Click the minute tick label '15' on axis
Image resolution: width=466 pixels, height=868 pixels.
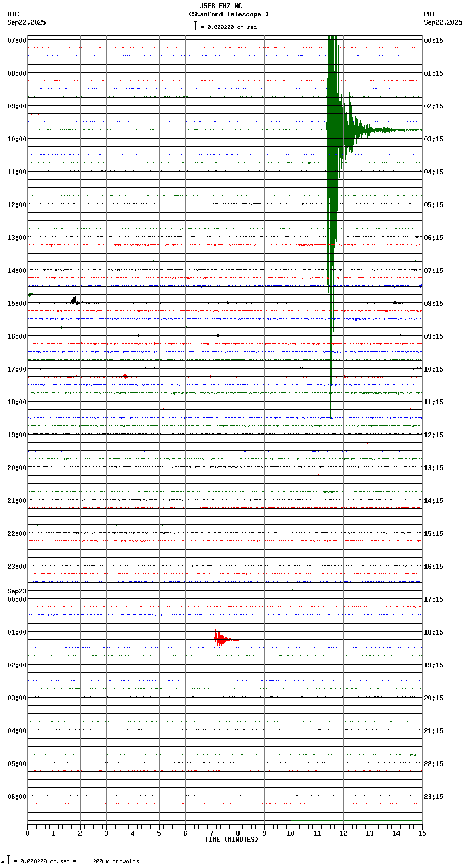[x=422, y=833]
